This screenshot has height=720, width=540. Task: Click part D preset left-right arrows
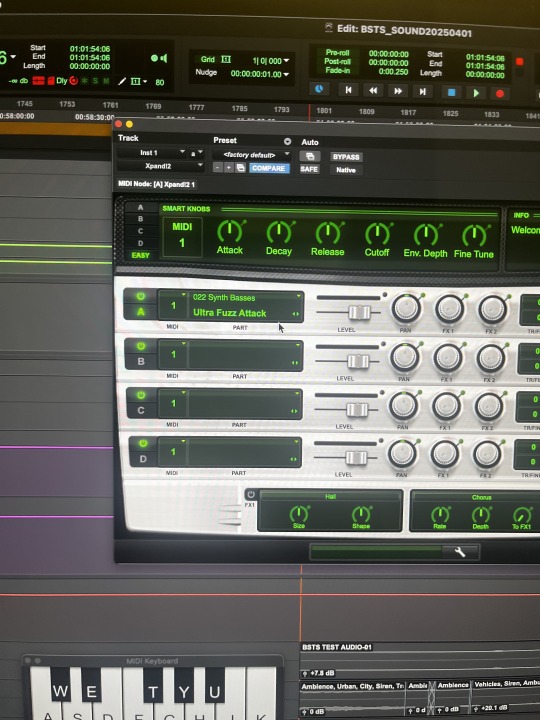tap(293, 459)
